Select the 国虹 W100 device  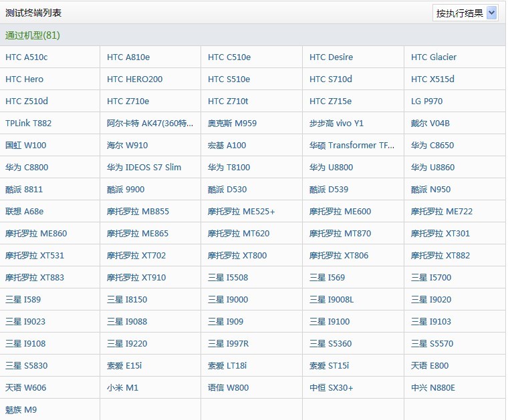[x=26, y=146]
